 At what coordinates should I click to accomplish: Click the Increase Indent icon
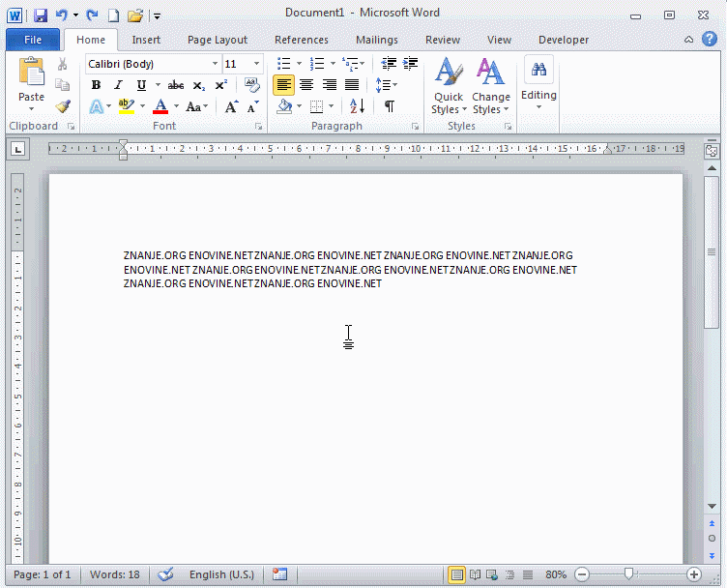tap(411, 64)
